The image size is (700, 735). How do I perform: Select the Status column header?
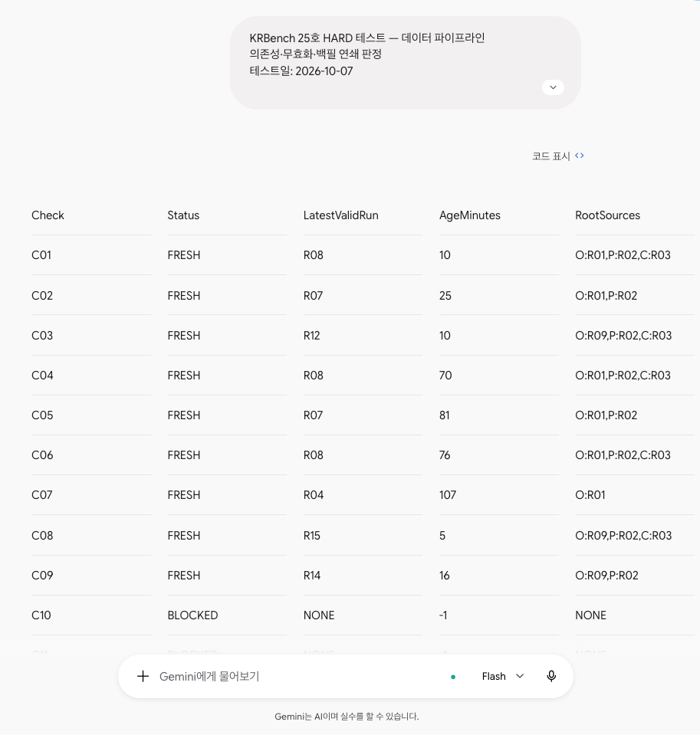click(183, 215)
